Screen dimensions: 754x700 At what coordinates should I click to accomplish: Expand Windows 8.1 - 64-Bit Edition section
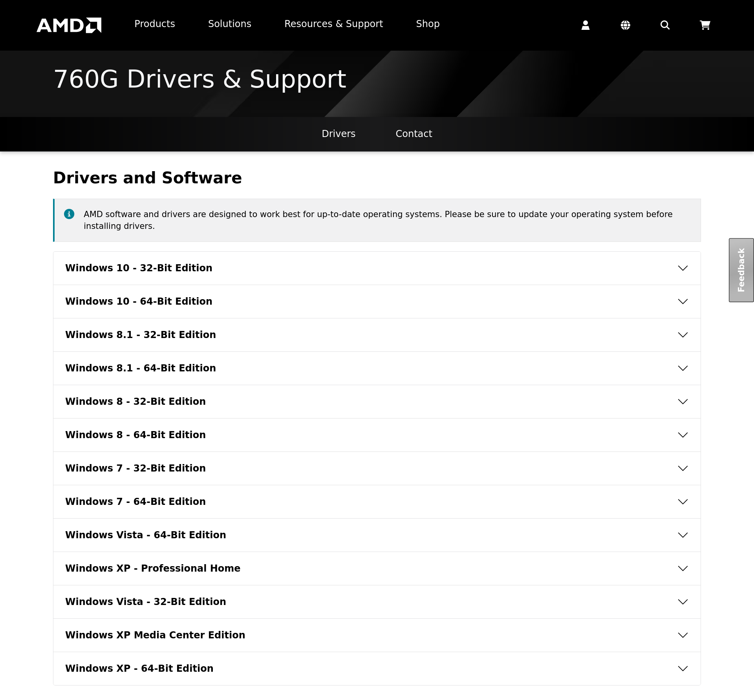tap(141, 368)
